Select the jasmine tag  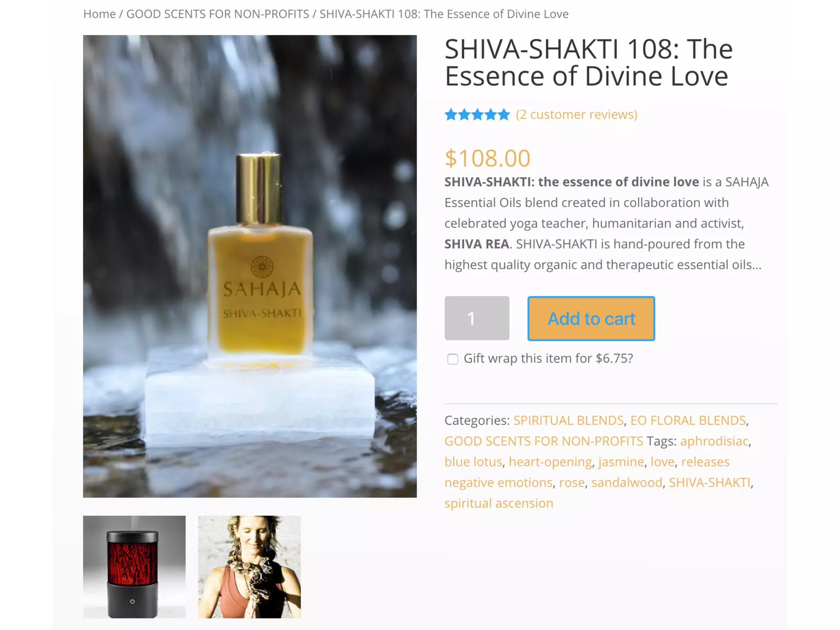tap(621, 462)
